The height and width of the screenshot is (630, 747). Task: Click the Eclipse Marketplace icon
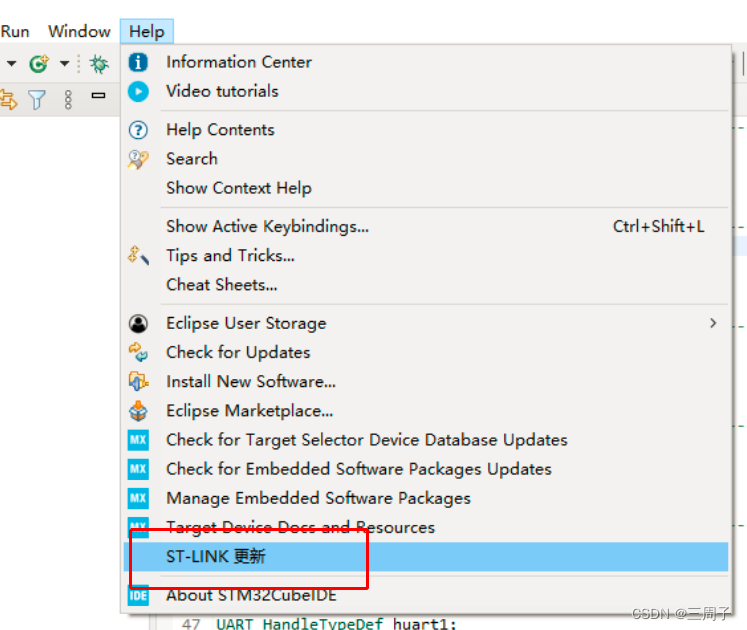[x=138, y=411]
